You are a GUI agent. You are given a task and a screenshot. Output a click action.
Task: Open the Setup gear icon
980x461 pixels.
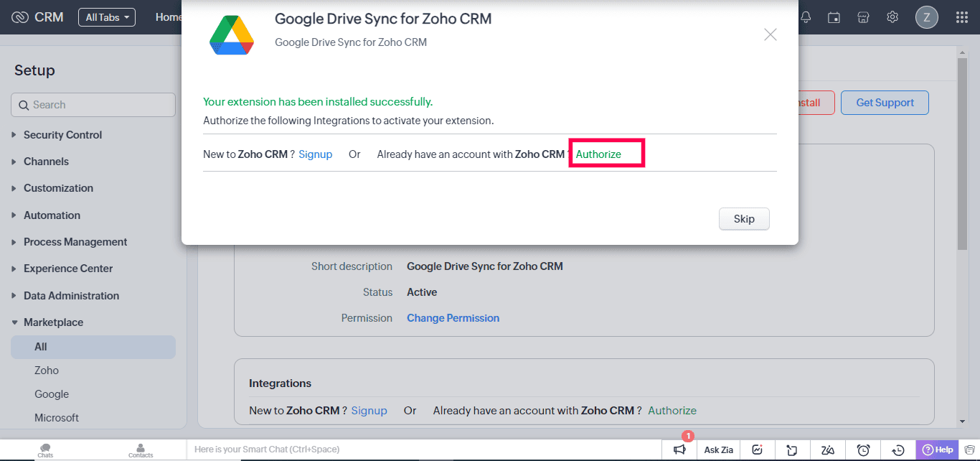click(892, 17)
